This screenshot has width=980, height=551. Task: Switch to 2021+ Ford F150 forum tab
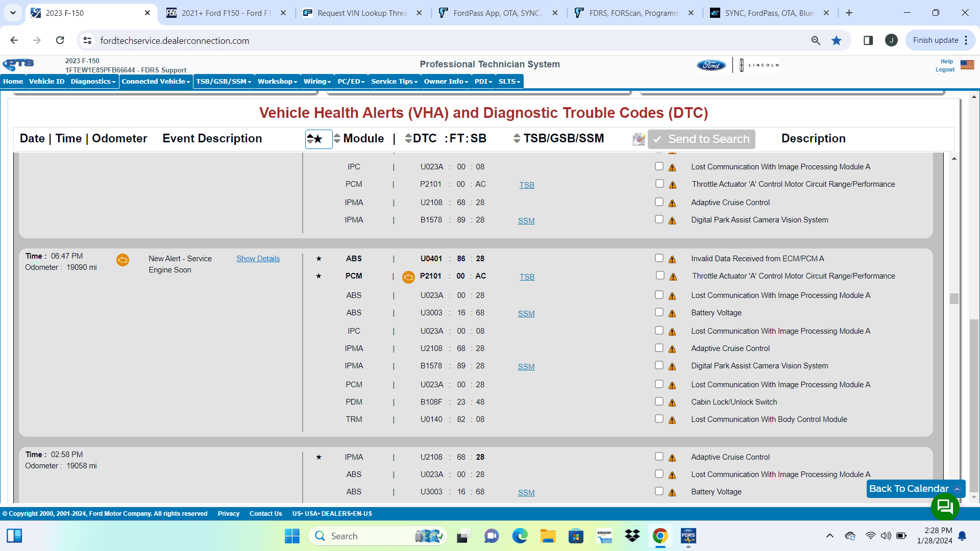click(227, 13)
